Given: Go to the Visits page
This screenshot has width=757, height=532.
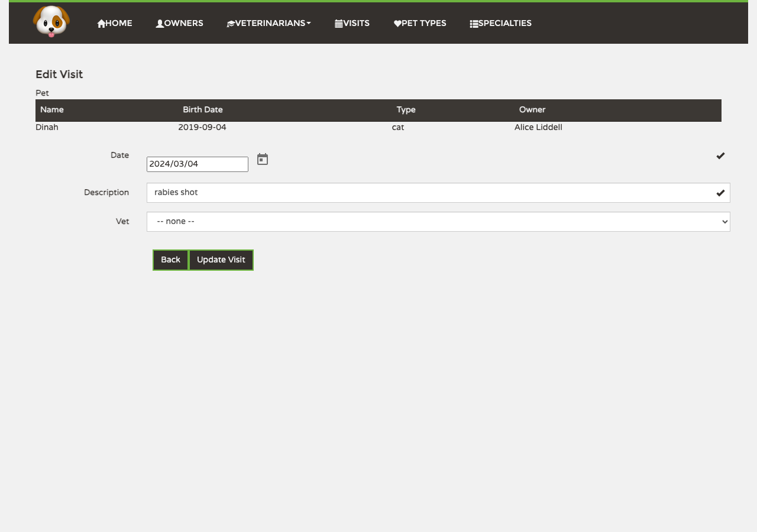Looking at the screenshot, I should coord(352,23).
